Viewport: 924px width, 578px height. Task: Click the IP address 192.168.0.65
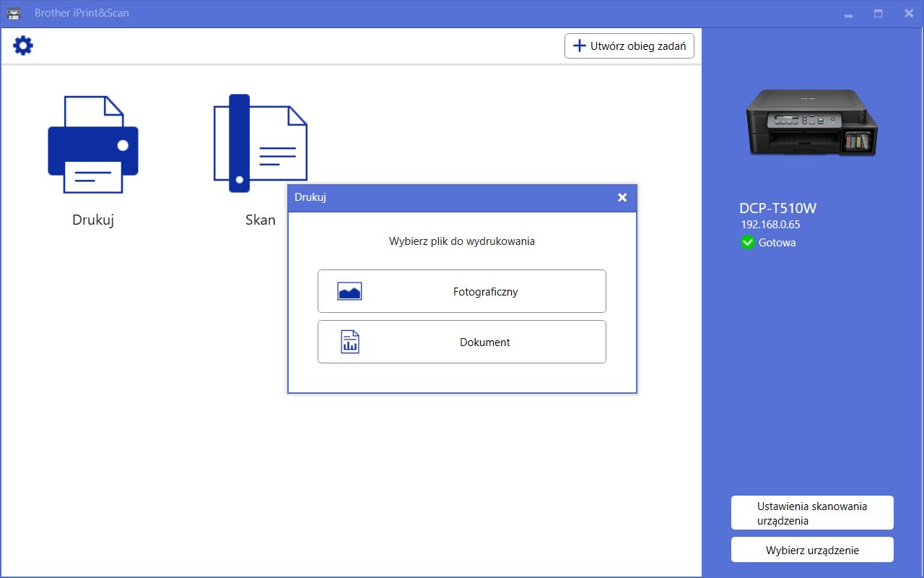(770, 225)
